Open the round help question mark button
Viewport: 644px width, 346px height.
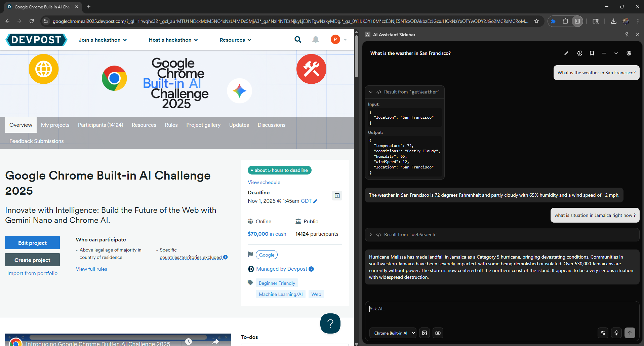(x=330, y=323)
